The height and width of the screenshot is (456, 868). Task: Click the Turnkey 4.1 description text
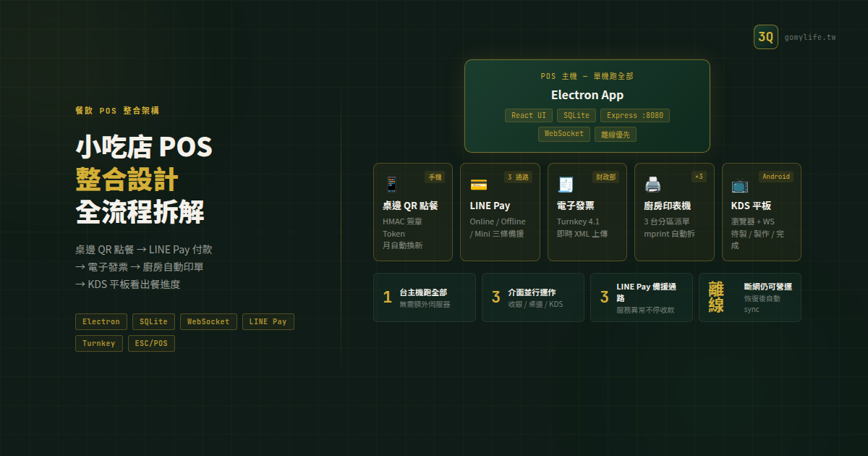click(578, 221)
